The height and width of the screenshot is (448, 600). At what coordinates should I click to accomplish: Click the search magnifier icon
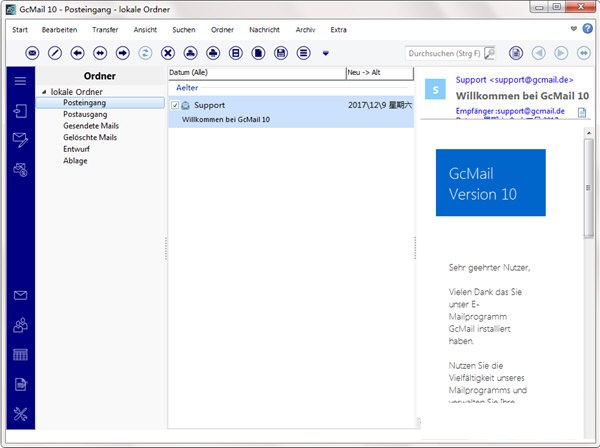click(x=489, y=53)
